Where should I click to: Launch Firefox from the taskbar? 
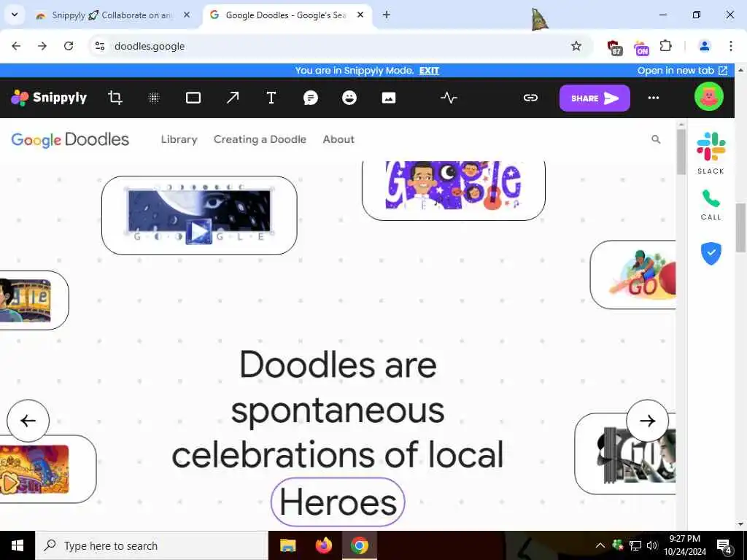(323, 545)
